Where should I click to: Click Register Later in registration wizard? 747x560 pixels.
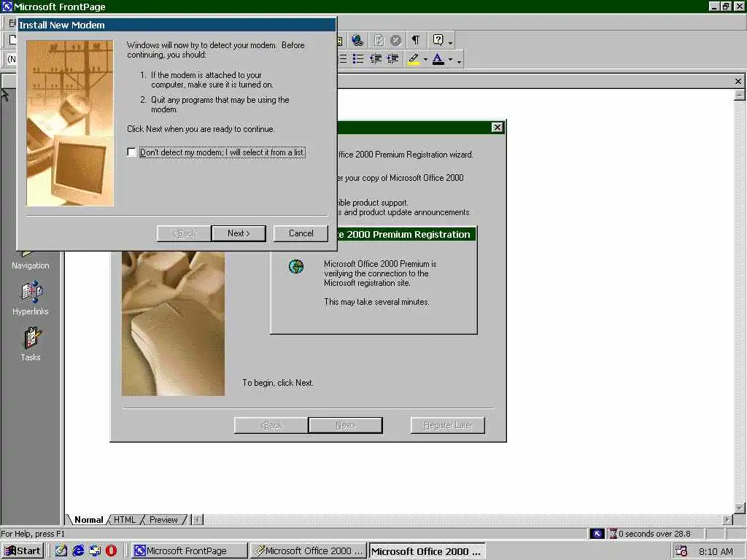pyautogui.click(x=448, y=425)
